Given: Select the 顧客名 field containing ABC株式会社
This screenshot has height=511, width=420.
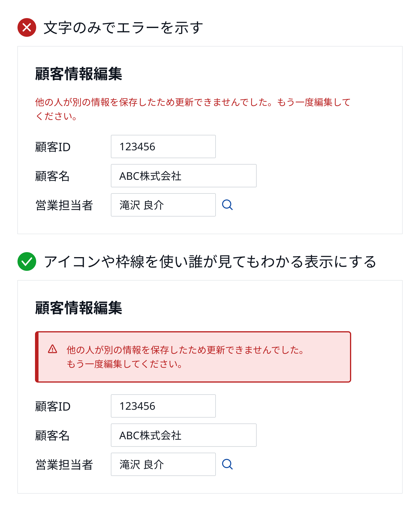Looking at the screenshot, I should click(x=183, y=176).
